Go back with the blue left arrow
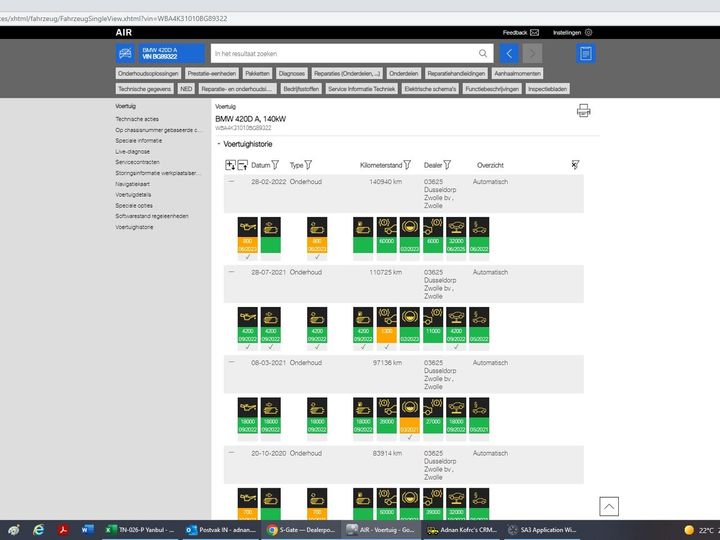The image size is (720, 540). click(x=509, y=53)
